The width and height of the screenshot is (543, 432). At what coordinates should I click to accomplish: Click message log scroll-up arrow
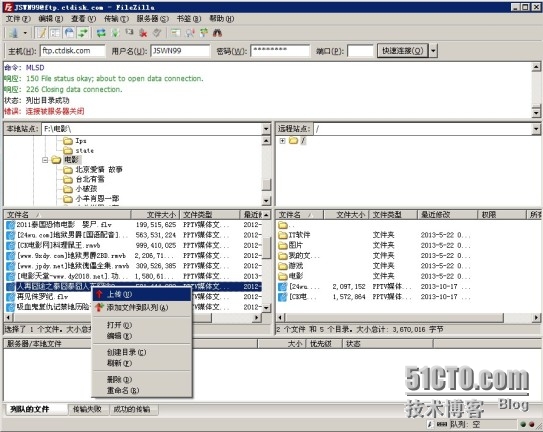536,67
